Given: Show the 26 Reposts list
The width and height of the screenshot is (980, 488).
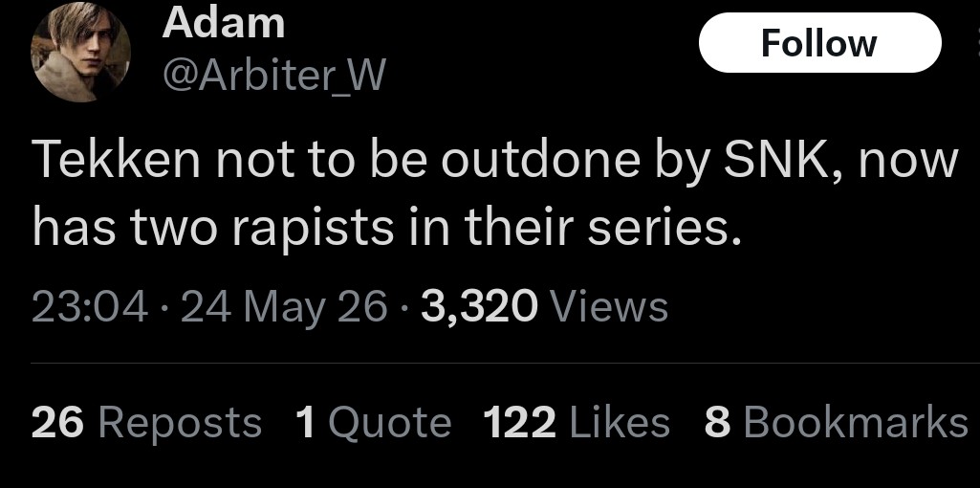Looking at the screenshot, I should coord(146,423).
